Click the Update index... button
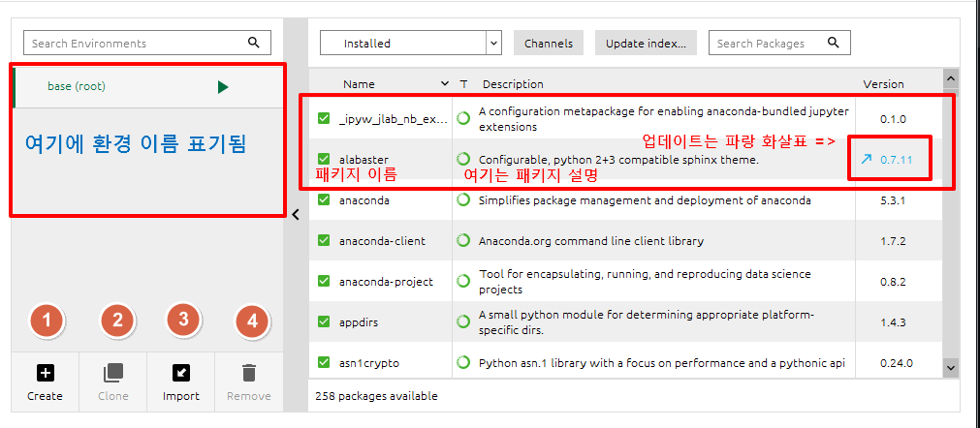The width and height of the screenshot is (980, 428). click(646, 43)
